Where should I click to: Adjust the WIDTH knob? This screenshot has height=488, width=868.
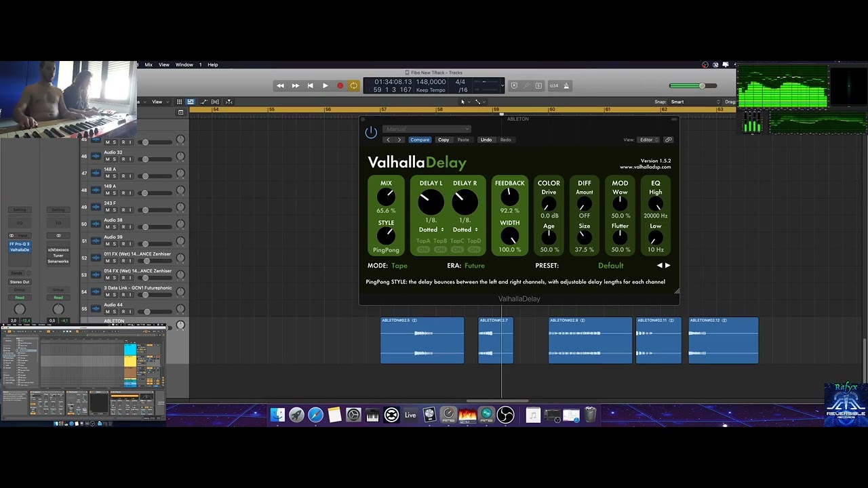pyautogui.click(x=509, y=237)
